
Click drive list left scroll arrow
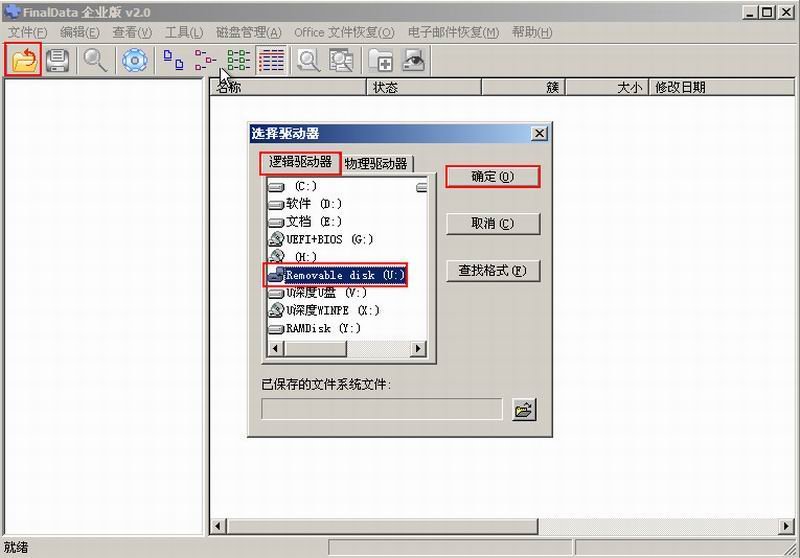pyautogui.click(x=276, y=349)
